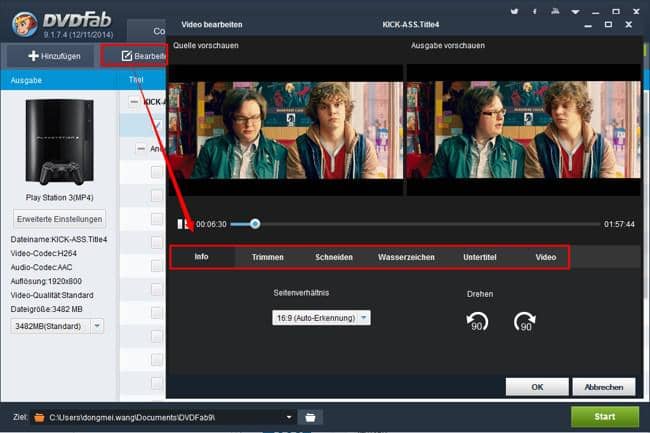Switch to the Trimmen tab
The image size is (650, 433).
tap(268, 257)
